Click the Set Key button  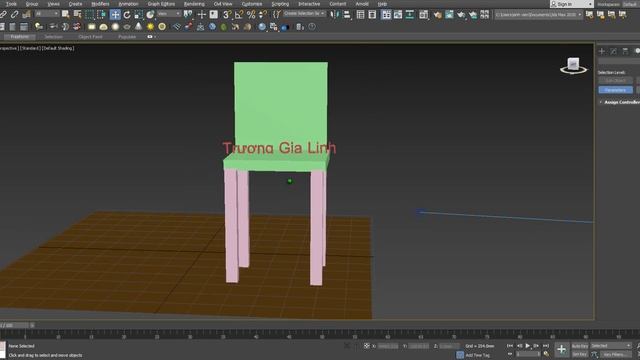[x=580, y=354]
